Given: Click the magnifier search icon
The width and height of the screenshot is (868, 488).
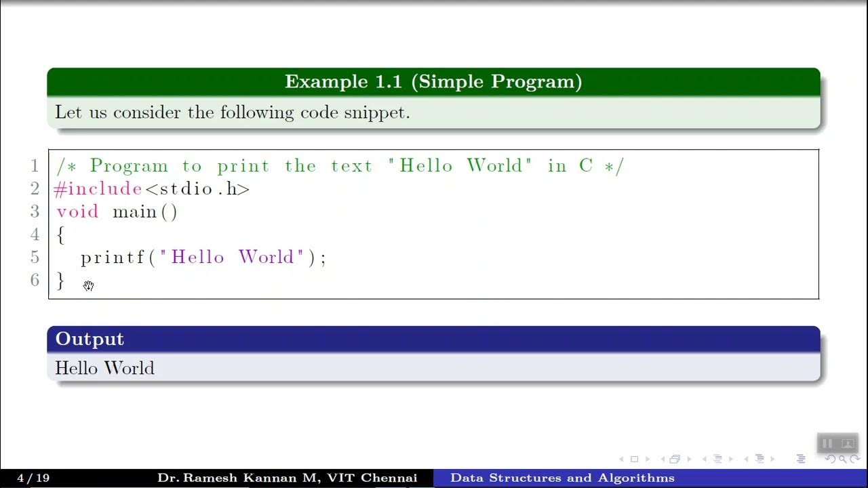Looking at the screenshot, I should coord(843,459).
